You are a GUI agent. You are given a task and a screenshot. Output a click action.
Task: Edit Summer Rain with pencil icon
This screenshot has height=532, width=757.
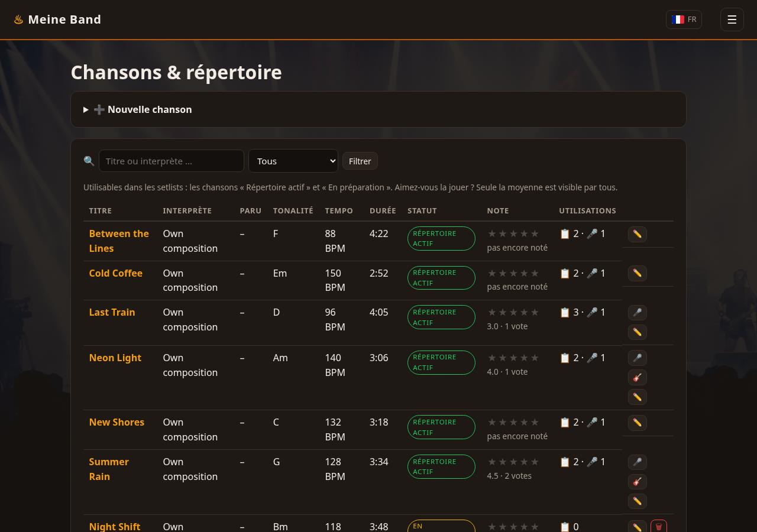tap(637, 501)
